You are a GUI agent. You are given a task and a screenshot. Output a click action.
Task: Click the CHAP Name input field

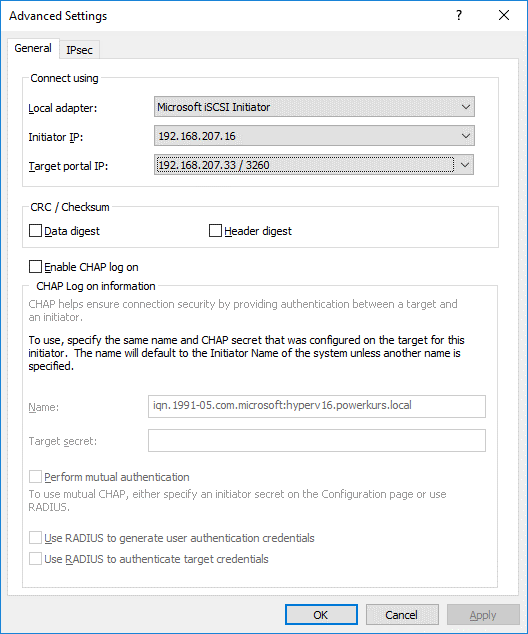(317, 406)
